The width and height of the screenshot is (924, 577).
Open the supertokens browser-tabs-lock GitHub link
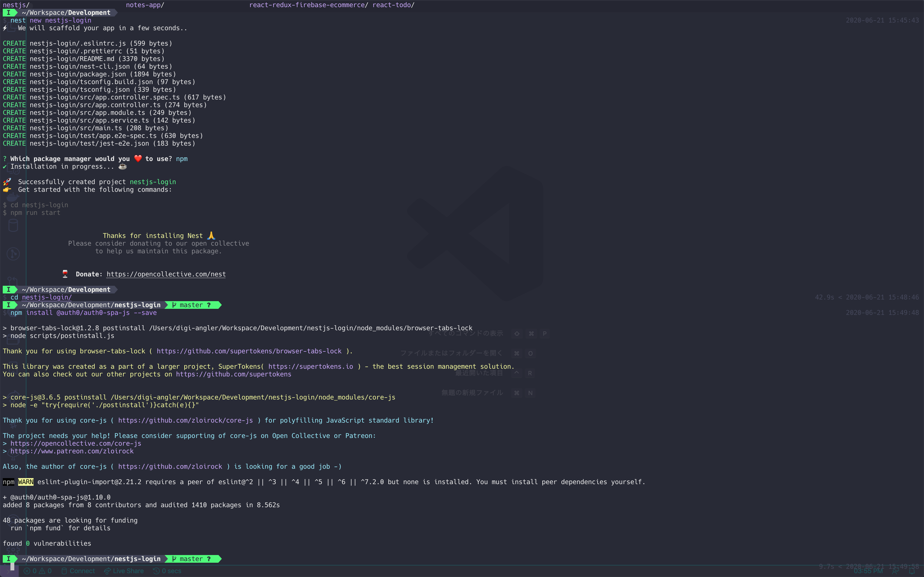tap(249, 351)
